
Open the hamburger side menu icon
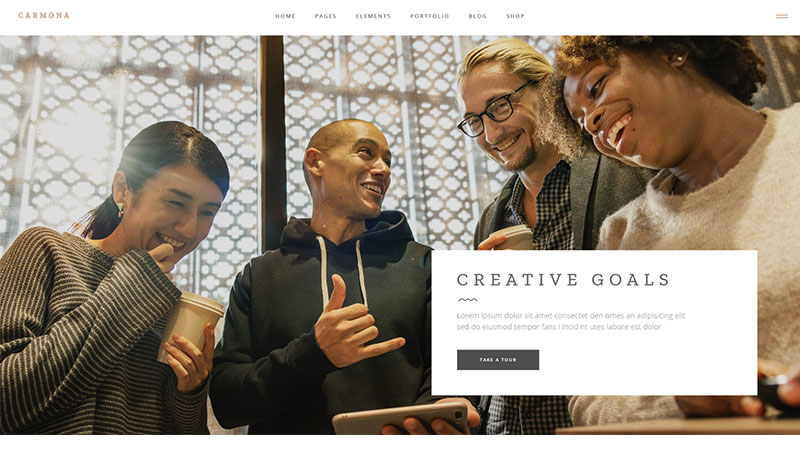click(782, 16)
